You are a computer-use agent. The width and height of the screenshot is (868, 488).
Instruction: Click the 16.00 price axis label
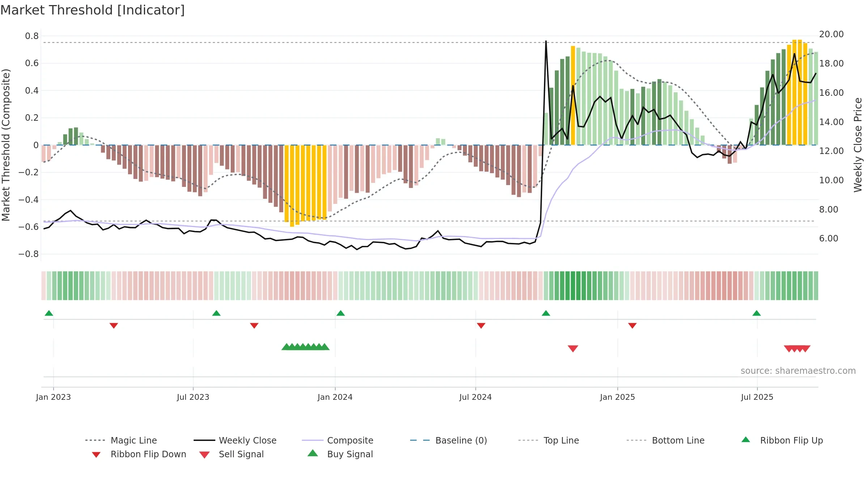point(831,93)
